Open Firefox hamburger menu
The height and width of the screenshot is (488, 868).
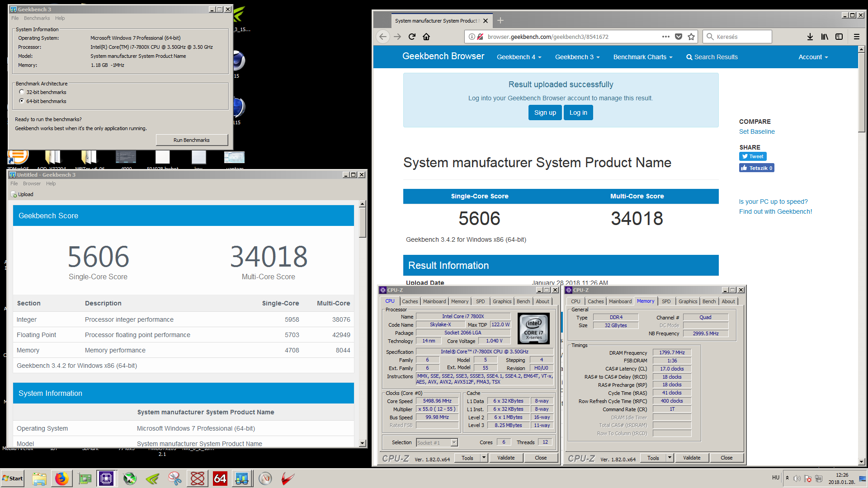pyautogui.click(x=857, y=37)
